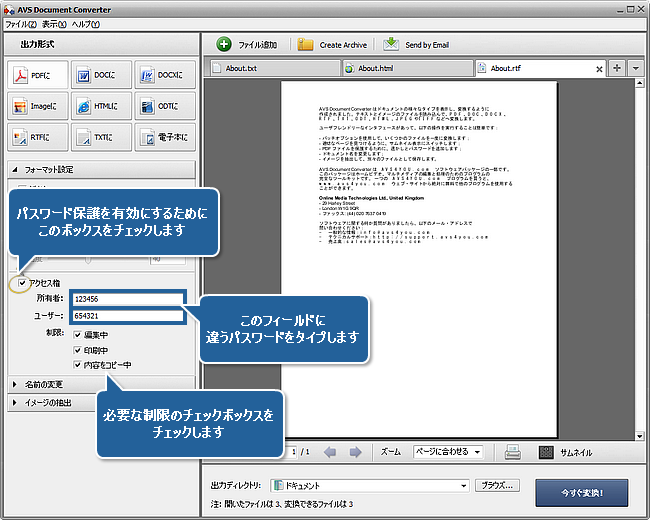Click the Send by Email envelope icon
Viewport: 650px width, 520px height.
pyautogui.click(x=390, y=44)
